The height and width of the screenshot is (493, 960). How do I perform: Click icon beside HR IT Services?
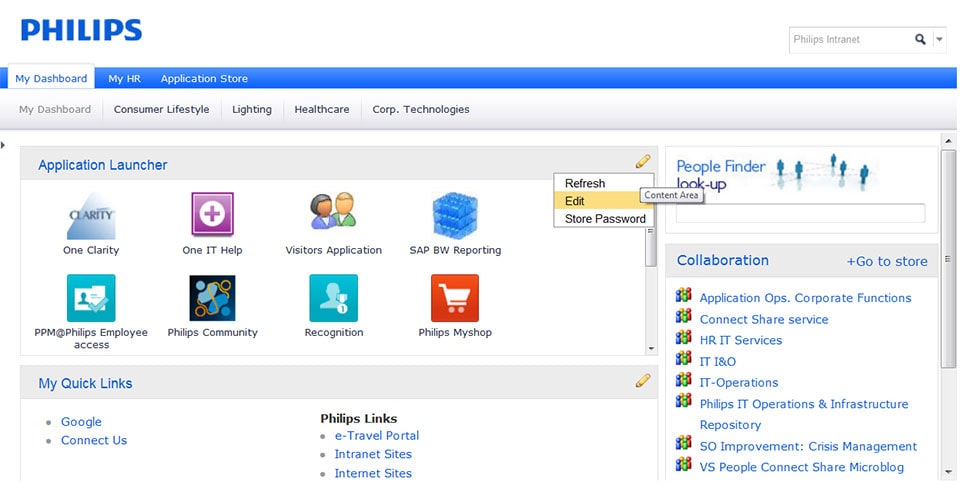coord(683,337)
